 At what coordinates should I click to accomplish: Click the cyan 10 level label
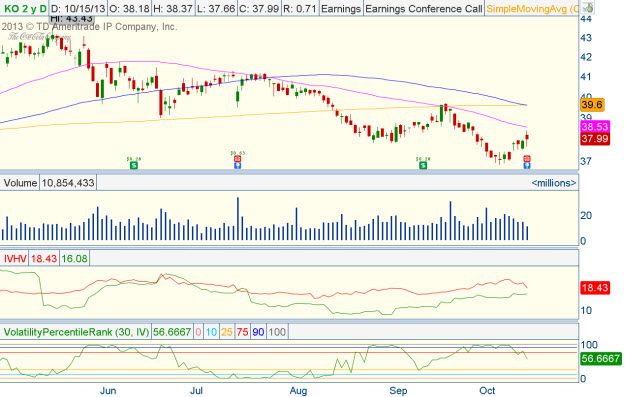click(211, 332)
